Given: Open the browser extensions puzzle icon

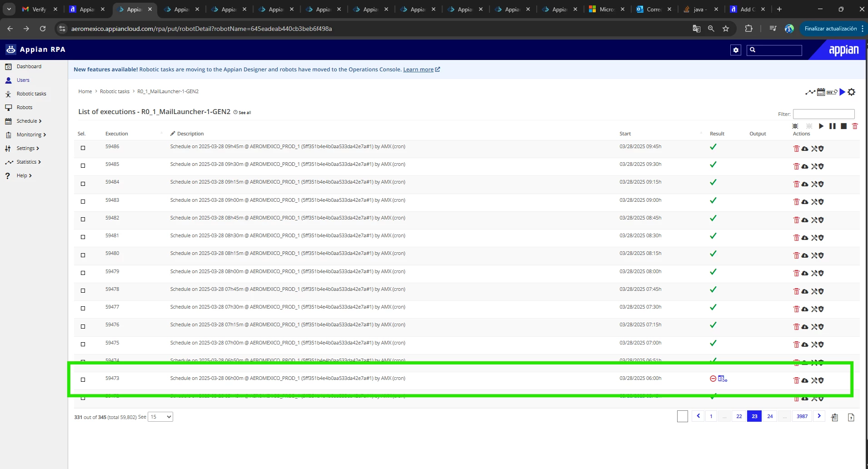Looking at the screenshot, I should [748, 29].
